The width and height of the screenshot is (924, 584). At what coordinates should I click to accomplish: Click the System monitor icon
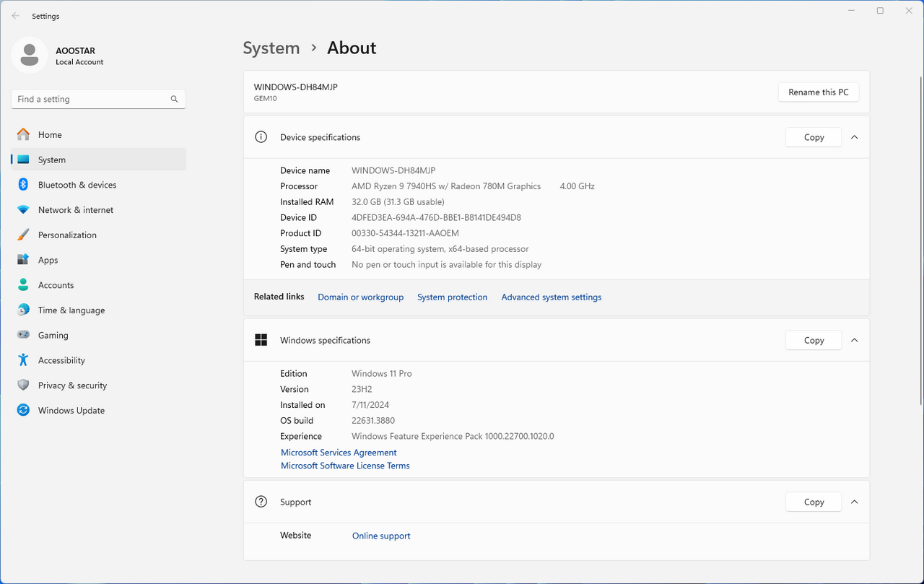coord(24,160)
